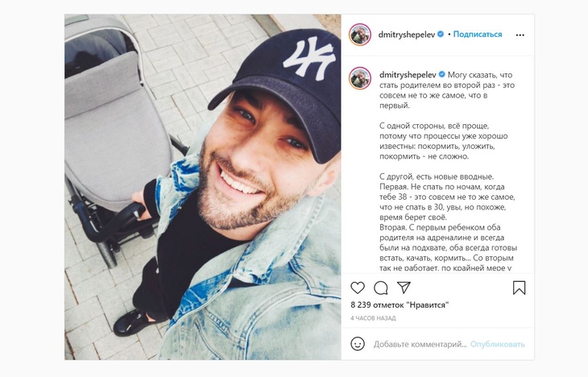Click the 4 часов назад timestamp
Viewport: 588px width, 377px height.
click(x=373, y=318)
